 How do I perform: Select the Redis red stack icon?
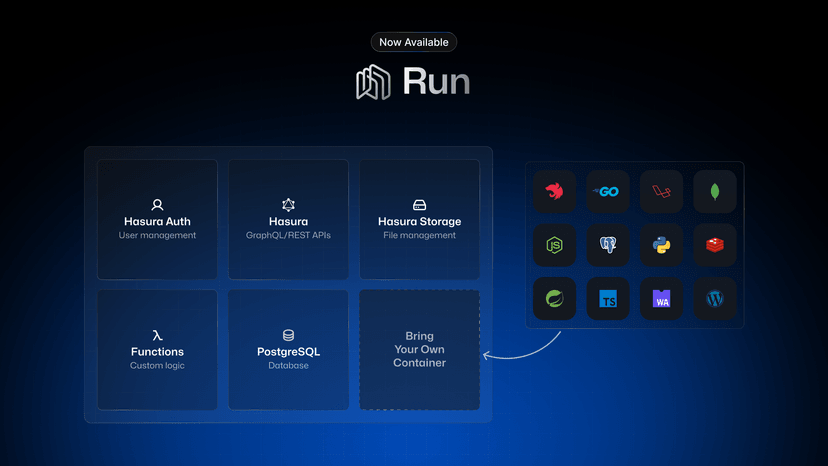coord(715,245)
